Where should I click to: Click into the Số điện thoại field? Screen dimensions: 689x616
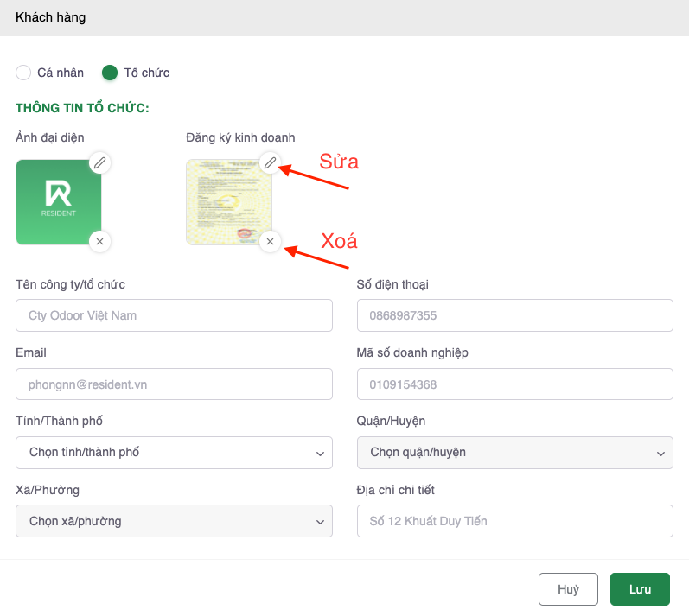(x=514, y=315)
